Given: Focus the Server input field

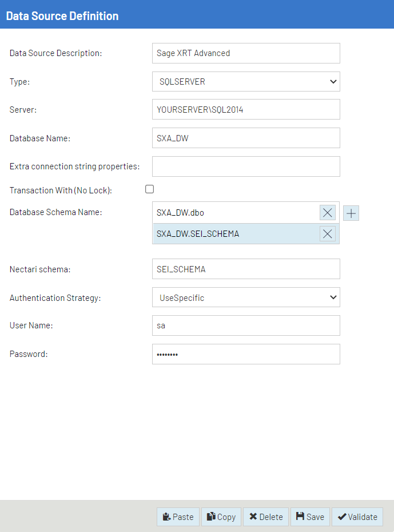Looking at the screenshot, I should point(246,110).
